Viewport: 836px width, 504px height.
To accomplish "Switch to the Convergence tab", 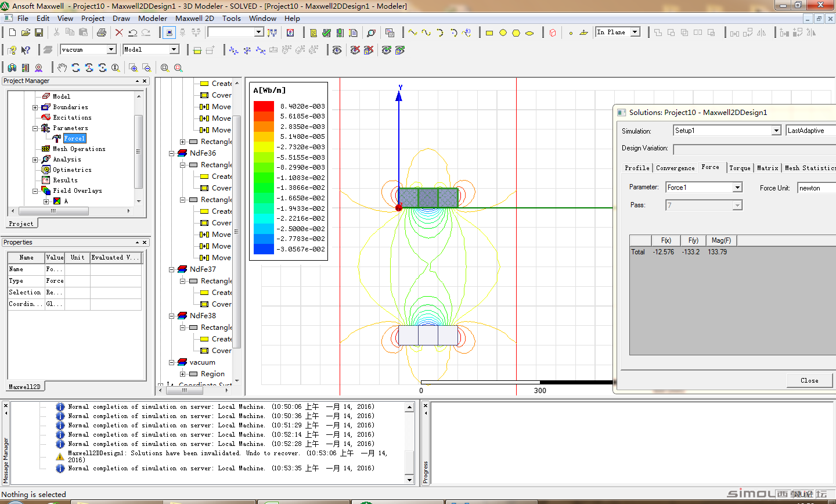I will point(675,168).
